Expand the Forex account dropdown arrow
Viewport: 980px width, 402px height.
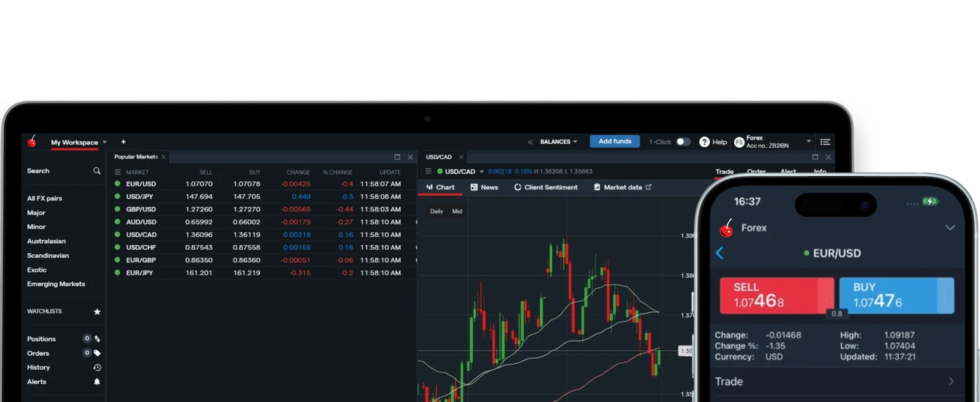coord(809,142)
